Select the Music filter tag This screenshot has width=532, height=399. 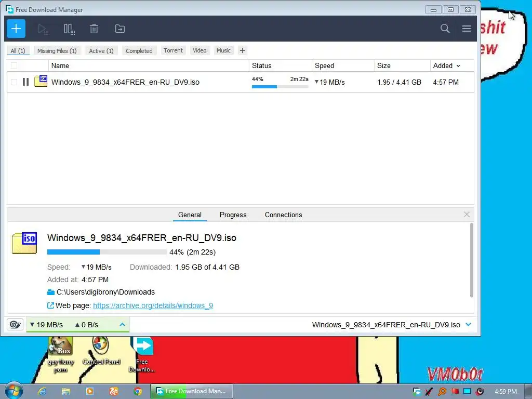(x=223, y=50)
